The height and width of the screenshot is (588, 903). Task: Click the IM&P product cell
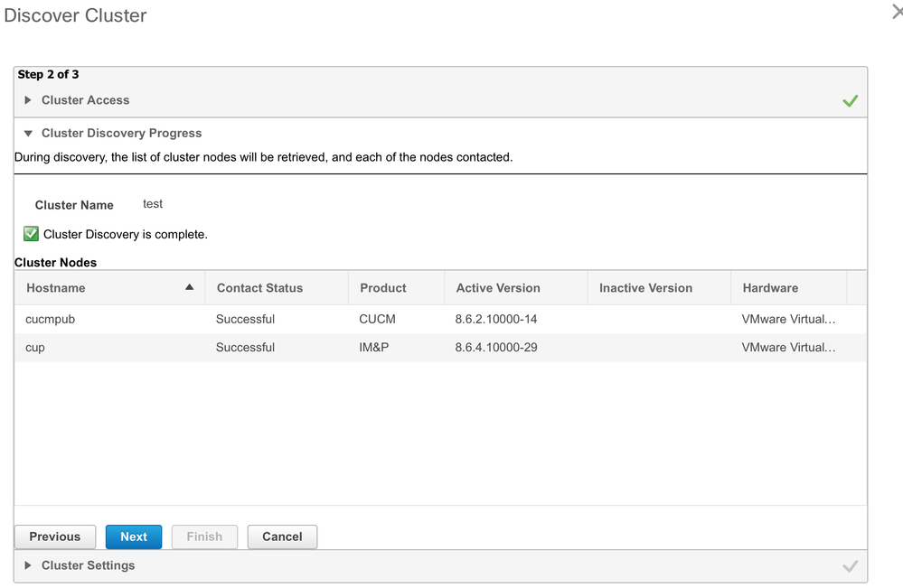point(373,348)
